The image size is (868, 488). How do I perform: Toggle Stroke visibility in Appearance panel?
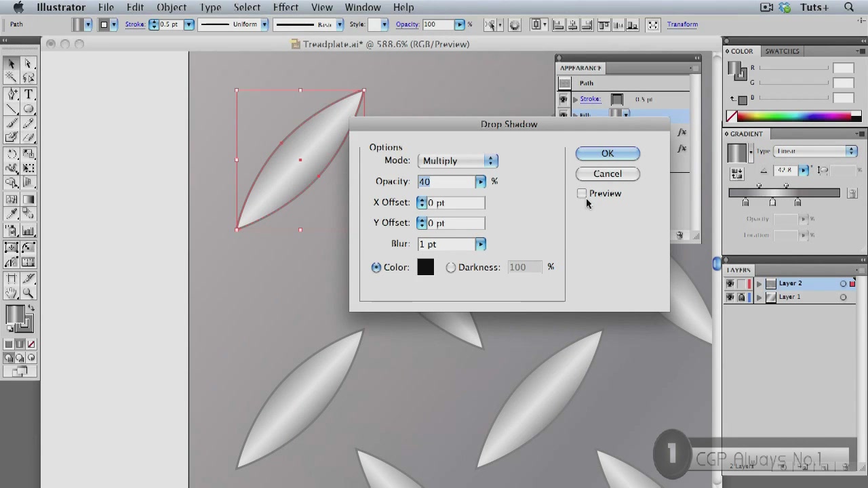click(x=564, y=100)
